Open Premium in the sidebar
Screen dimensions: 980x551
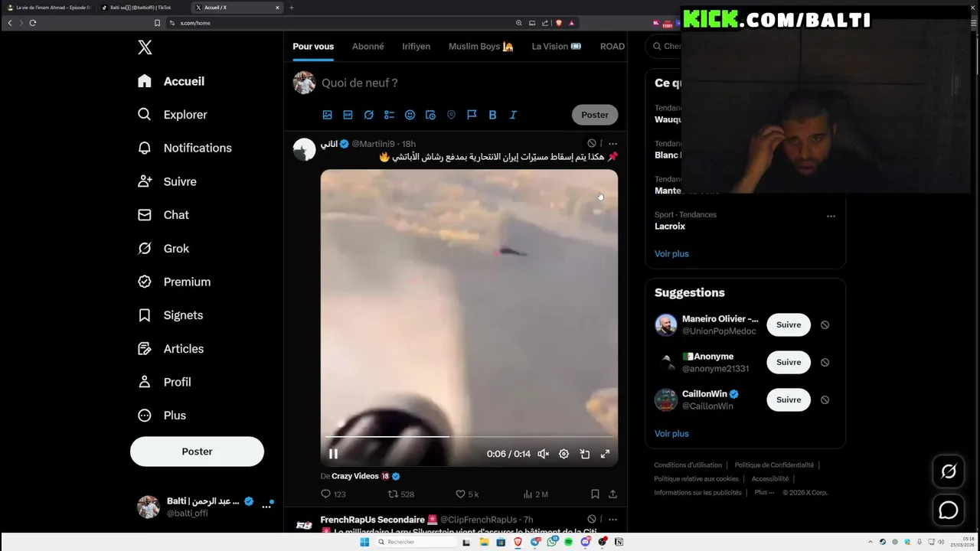tap(174, 282)
